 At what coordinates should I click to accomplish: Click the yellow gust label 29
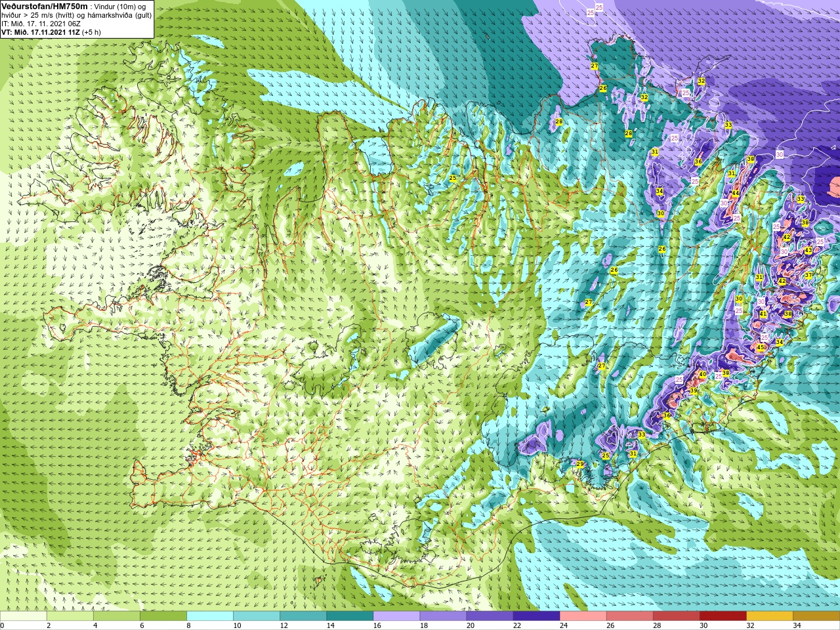tap(580, 464)
